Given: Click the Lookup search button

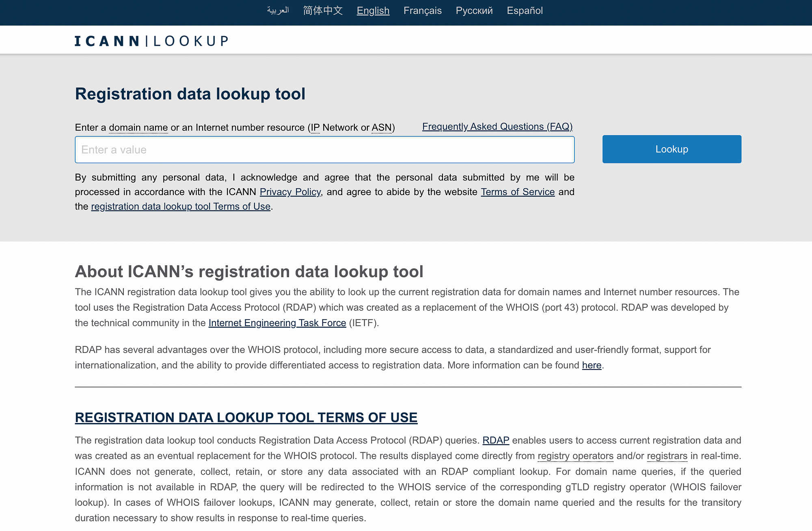Looking at the screenshot, I should coord(672,149).
